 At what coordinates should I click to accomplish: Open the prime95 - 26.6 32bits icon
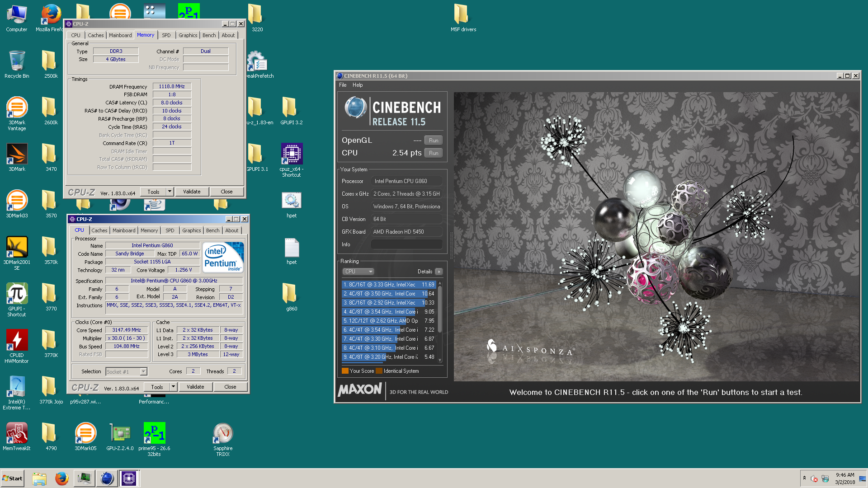154,439
